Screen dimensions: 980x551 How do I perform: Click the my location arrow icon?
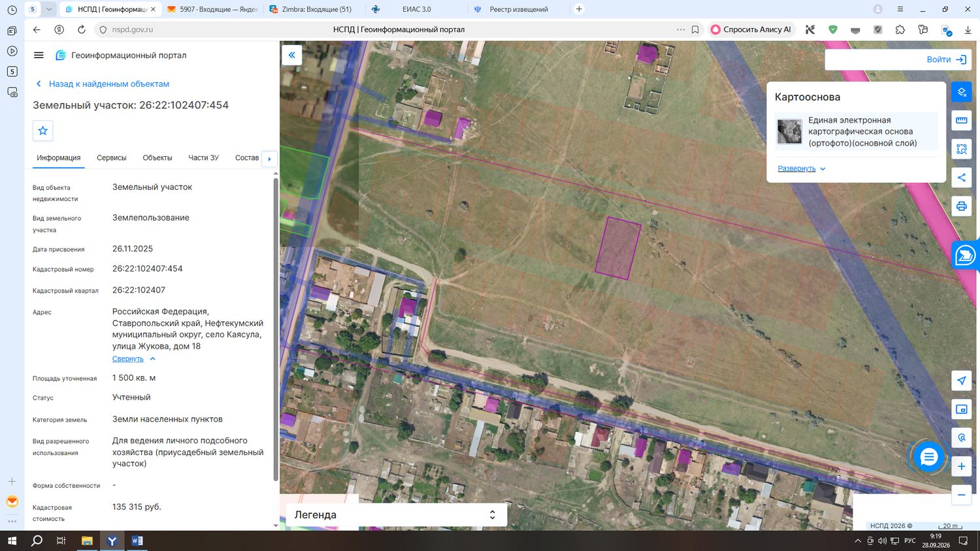962,381
